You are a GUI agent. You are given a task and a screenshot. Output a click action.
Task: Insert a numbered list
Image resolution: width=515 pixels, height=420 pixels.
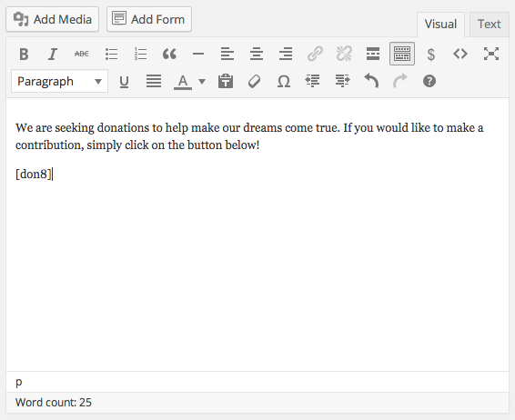click(x=140, y=54)
